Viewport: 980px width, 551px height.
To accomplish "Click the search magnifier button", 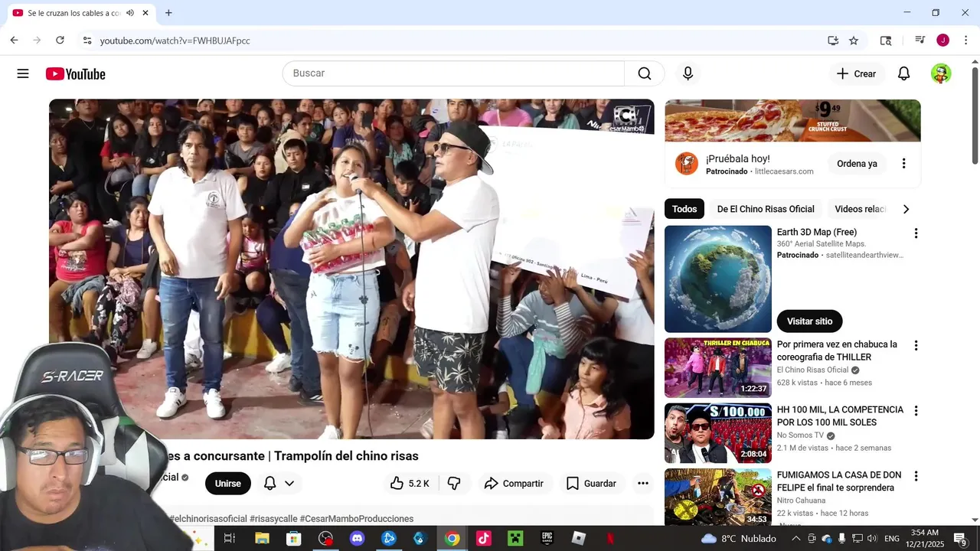I will tap(645, 73).
